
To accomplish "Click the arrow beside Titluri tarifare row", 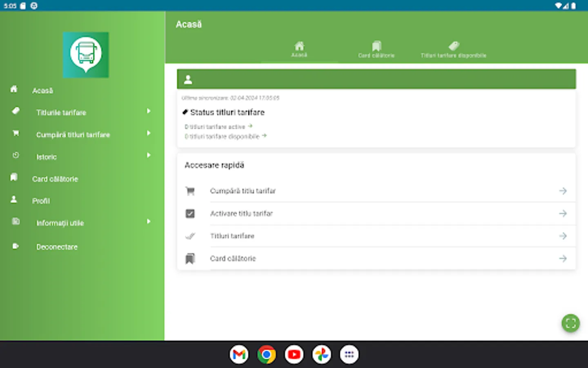I will [x=563, y=236].
